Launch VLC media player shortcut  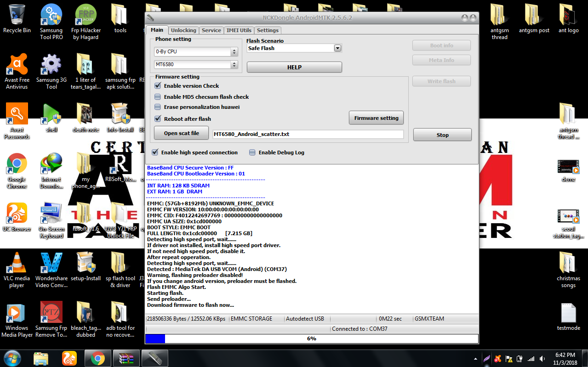(17, 270)
